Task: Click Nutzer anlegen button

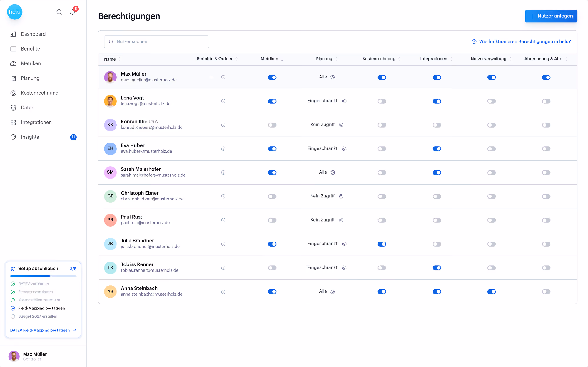Action: [x=551, y=16]
